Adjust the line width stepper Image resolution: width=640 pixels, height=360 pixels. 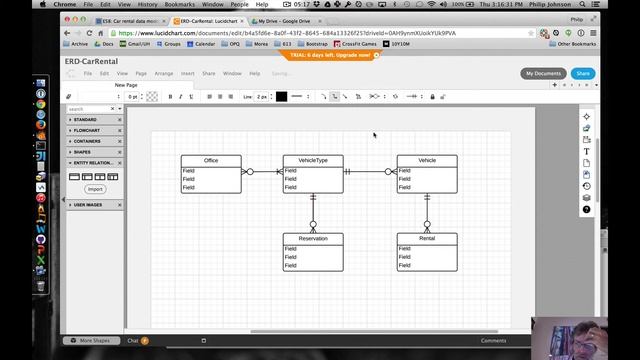pos(271,97)
